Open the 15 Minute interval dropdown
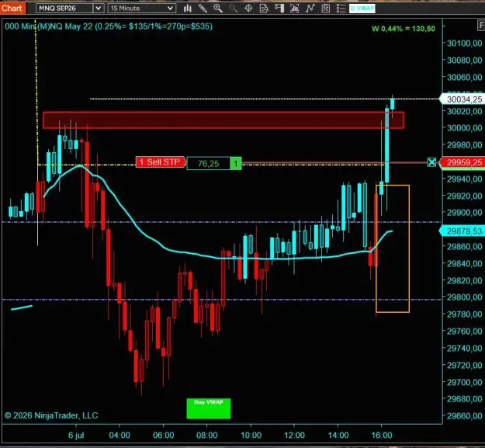 [x=142, y=9]
